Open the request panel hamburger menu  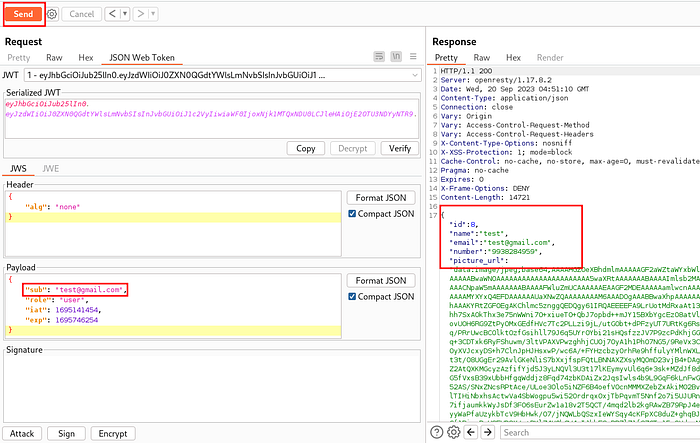(413, 57)
